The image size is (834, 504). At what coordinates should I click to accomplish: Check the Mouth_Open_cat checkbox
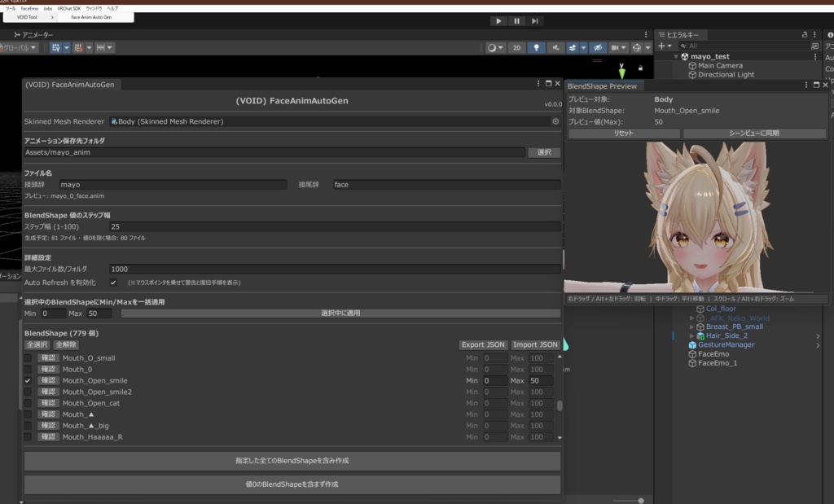pyautogui.click(x=28, y=403)
